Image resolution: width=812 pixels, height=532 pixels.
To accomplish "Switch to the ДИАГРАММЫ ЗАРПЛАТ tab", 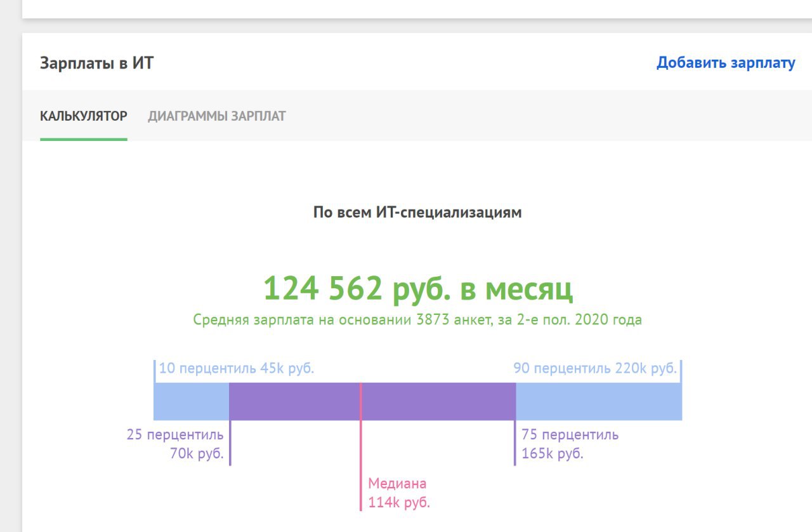I will coord(217,116).
